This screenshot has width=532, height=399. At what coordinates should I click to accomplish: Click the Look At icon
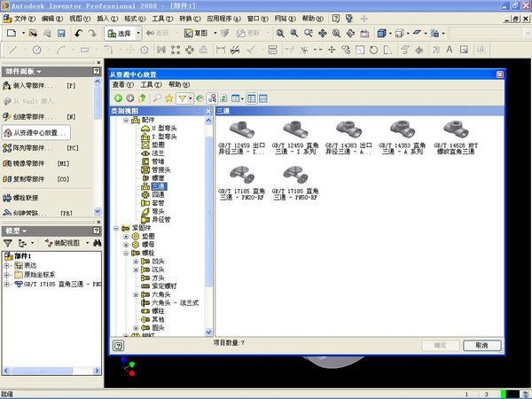(364, 33)
